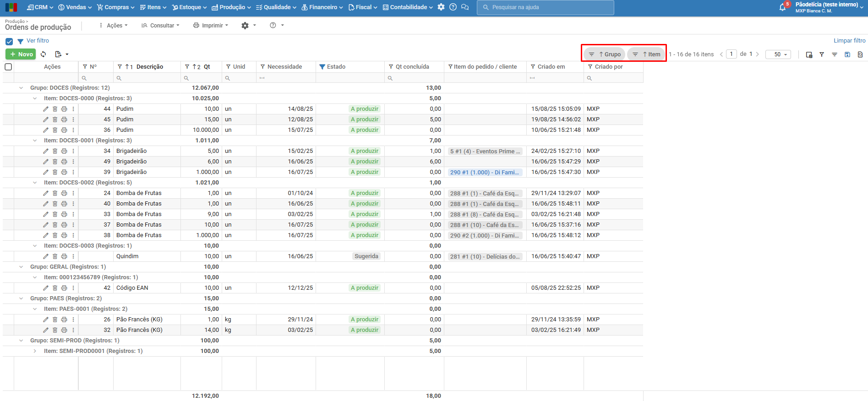The image size is (868, 401).
Task: Open the 50 items-per-page dropdown
Action: (778, 54)
